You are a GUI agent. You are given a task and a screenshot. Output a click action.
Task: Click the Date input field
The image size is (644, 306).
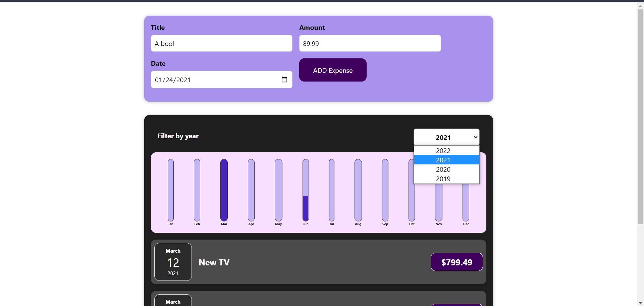click(x=215, y=80)
